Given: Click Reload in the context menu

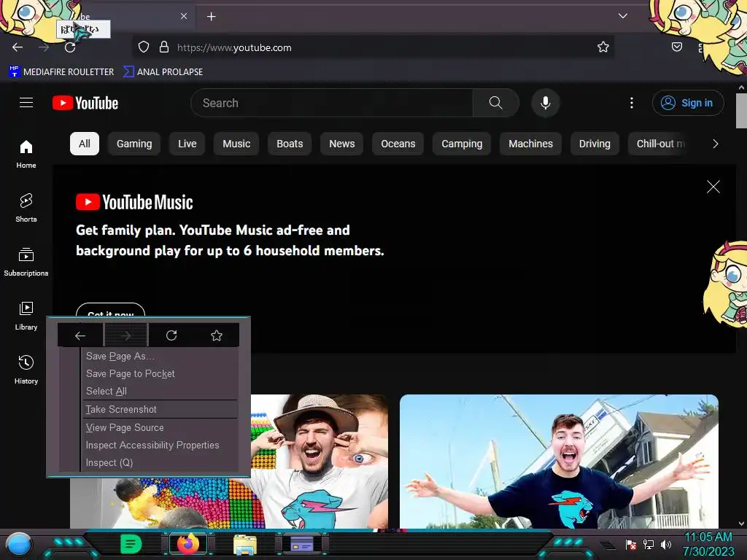Looking at the screenshot, I should 171,335.
